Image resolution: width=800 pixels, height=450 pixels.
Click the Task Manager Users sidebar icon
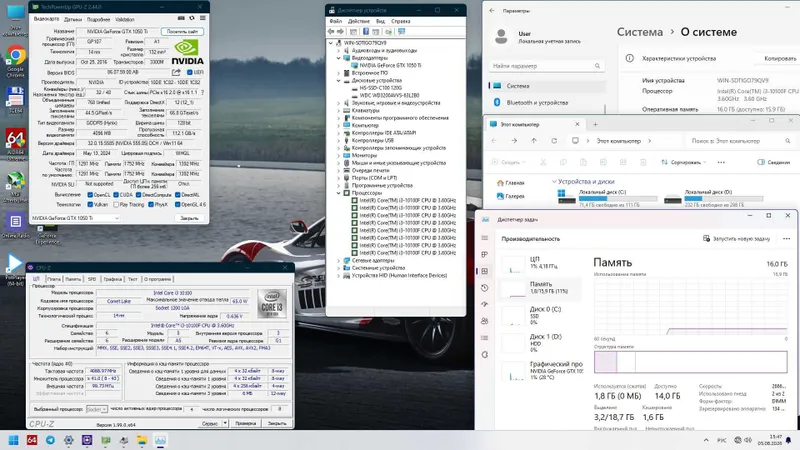coord(485,321)
